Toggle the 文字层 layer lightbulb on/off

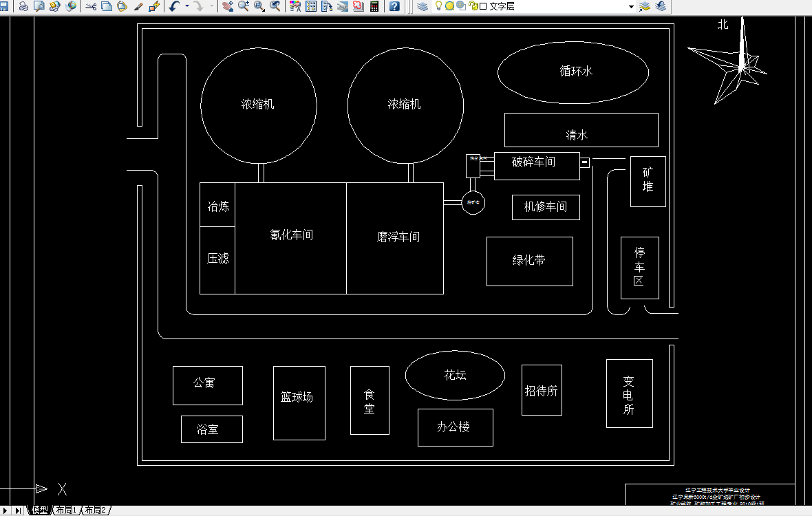(438, 7)
